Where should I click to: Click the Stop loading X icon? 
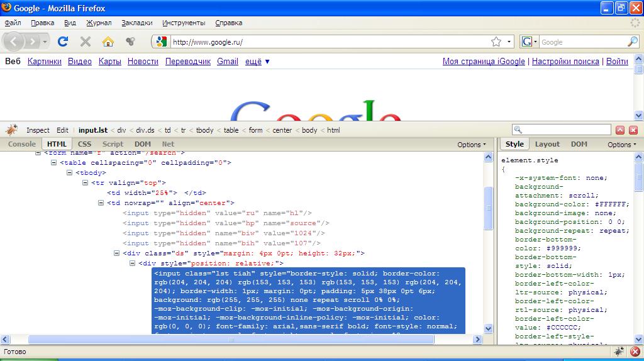pos(86,42)
